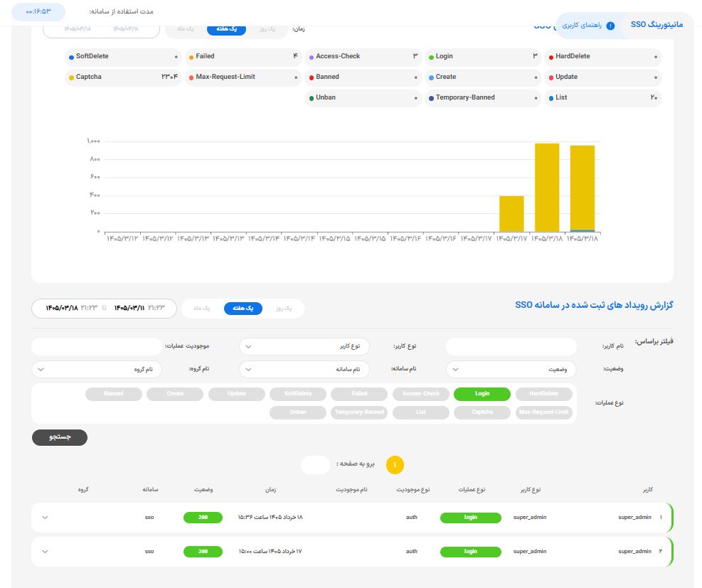Screen dimensions: 702x588
Task: Toggle the Captcha legend series
Action: point(124,77)
